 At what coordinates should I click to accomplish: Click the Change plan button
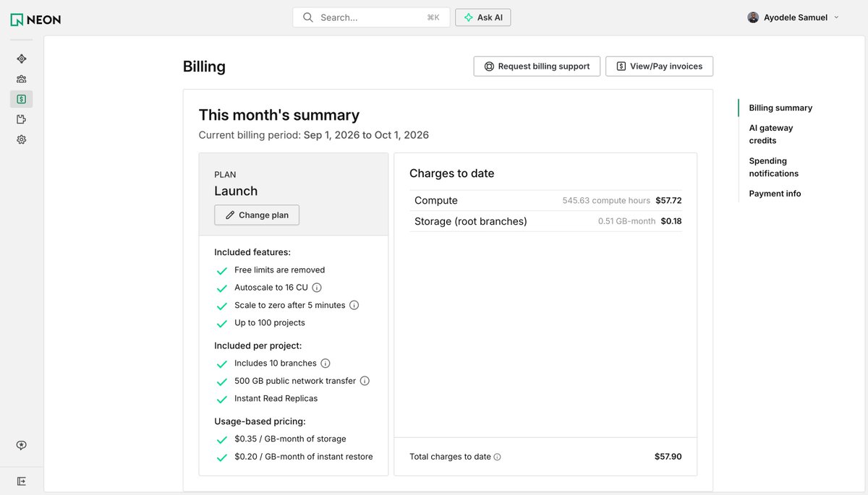257,215
